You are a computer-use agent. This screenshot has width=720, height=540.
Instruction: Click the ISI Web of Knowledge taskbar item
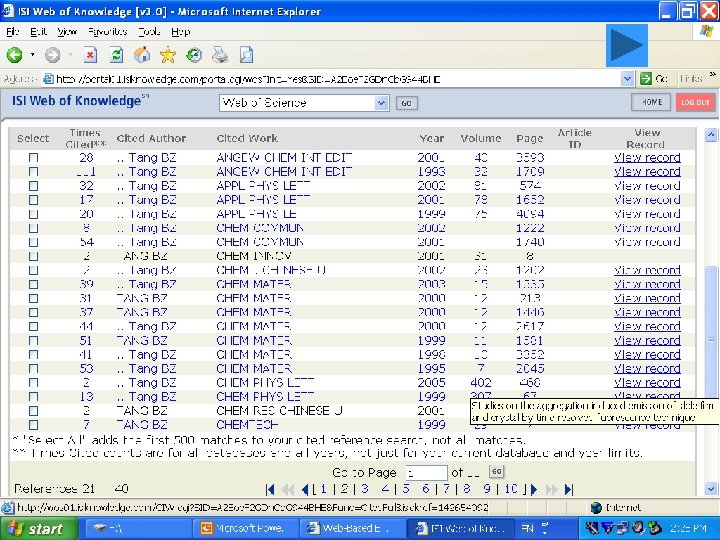pos(459,529)
